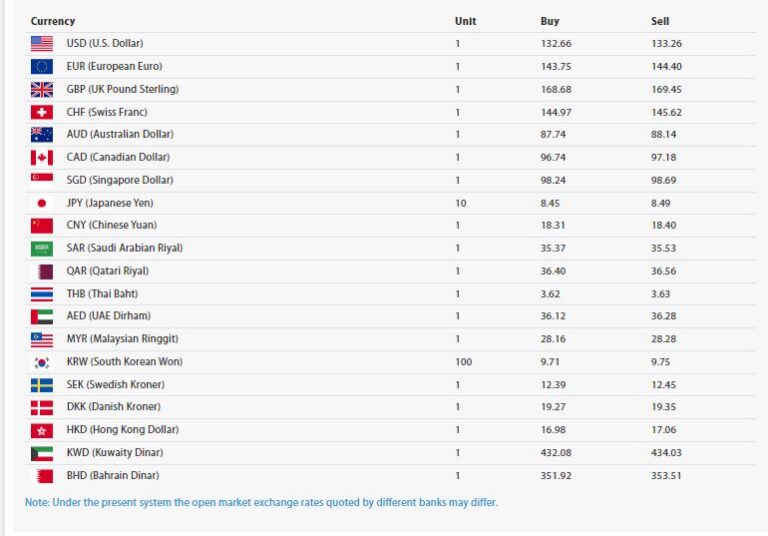768x536 pixels.
Task: Click the Buy column header
Action: point(550,21)
